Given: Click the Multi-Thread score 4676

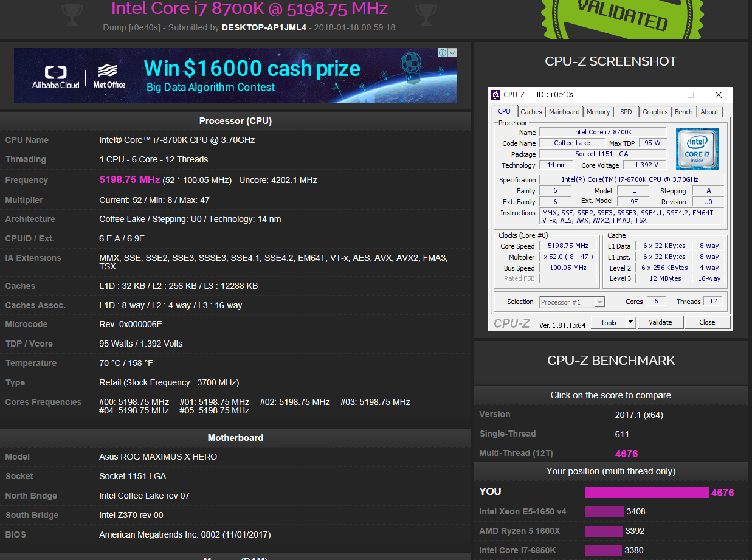Looking at the screenshot, I should (x=626, y=454).
